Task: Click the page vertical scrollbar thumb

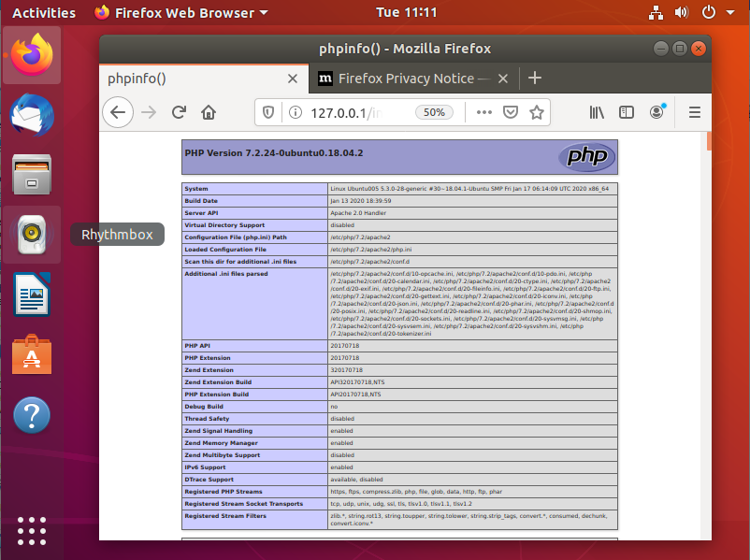Action: point(709,141)
